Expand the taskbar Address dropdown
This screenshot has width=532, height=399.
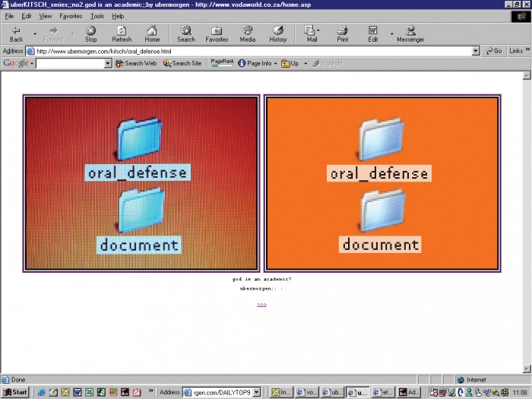(257, 393)
